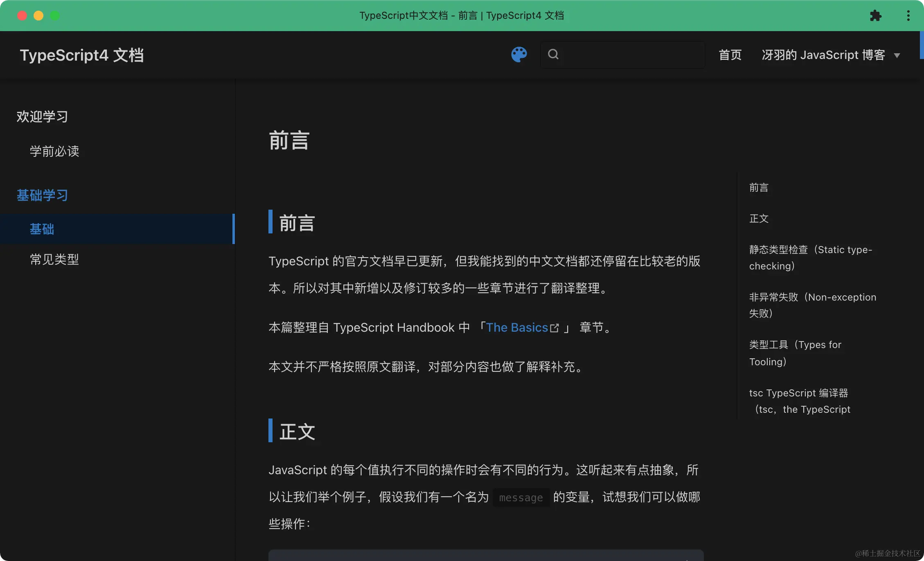Viewport: 924px width, 561px height.
Task: Click the TypeScript4 文档 site title
Action: pyautogui.click(x=82, y=55)
